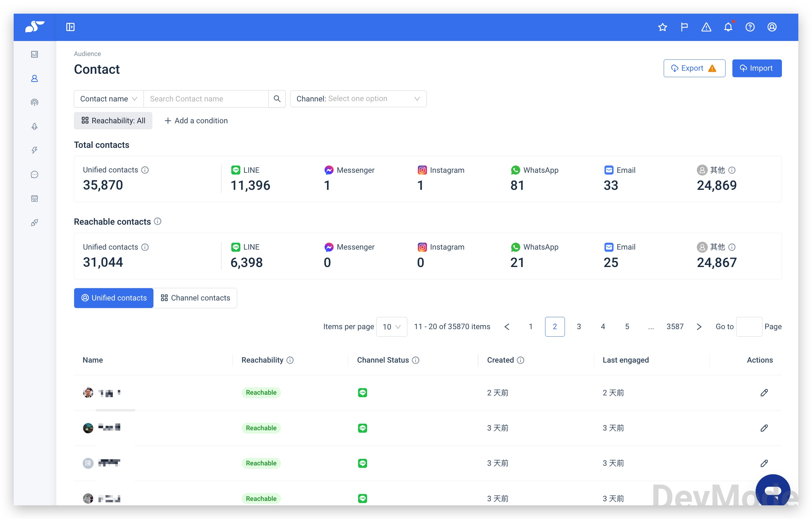Open Audience person icon in sidebar

click(x=35, y=79)
